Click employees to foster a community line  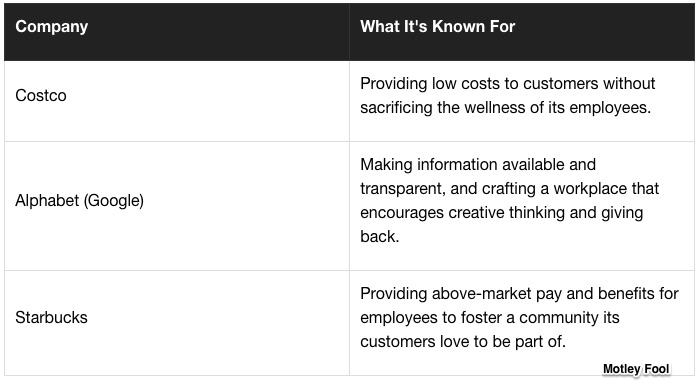pos(489,317)
